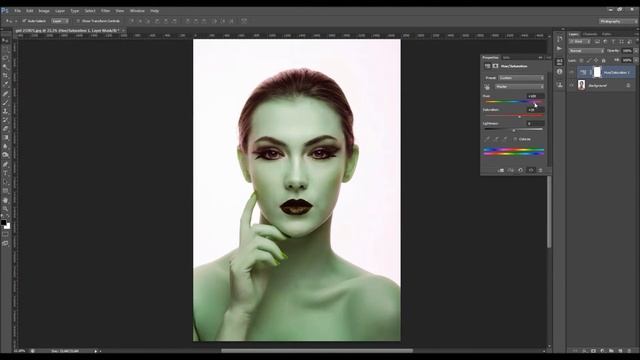
Task: Activate the on-image targeted adjustment tool
Action: pos(487,87)
